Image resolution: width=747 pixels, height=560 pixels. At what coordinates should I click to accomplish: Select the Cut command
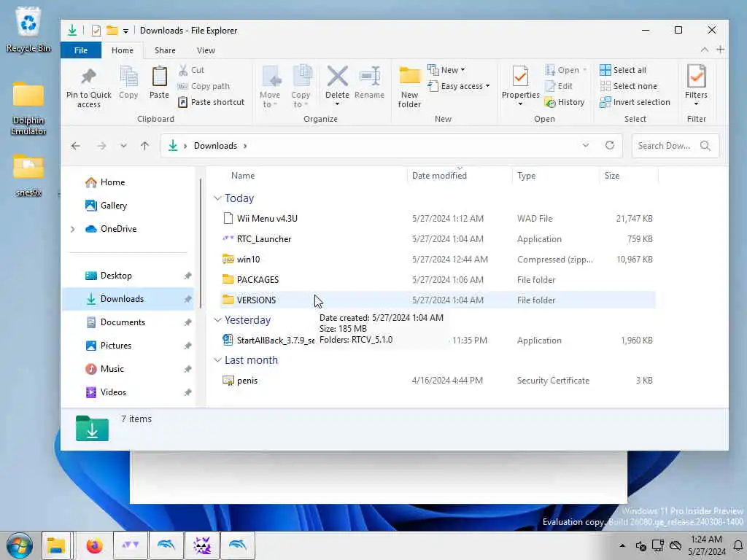[x=192, y=70]
